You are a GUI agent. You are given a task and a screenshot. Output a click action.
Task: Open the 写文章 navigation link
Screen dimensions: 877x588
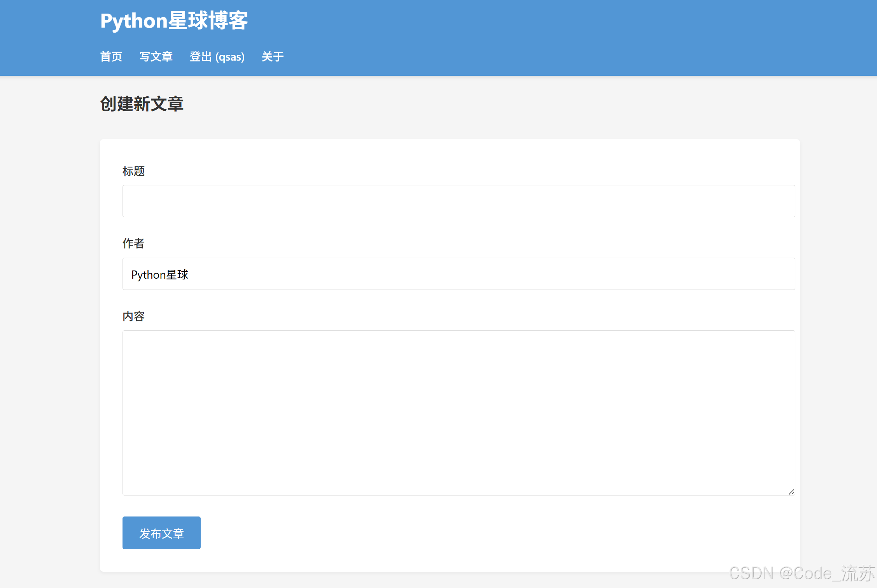[x=156, y=57]
